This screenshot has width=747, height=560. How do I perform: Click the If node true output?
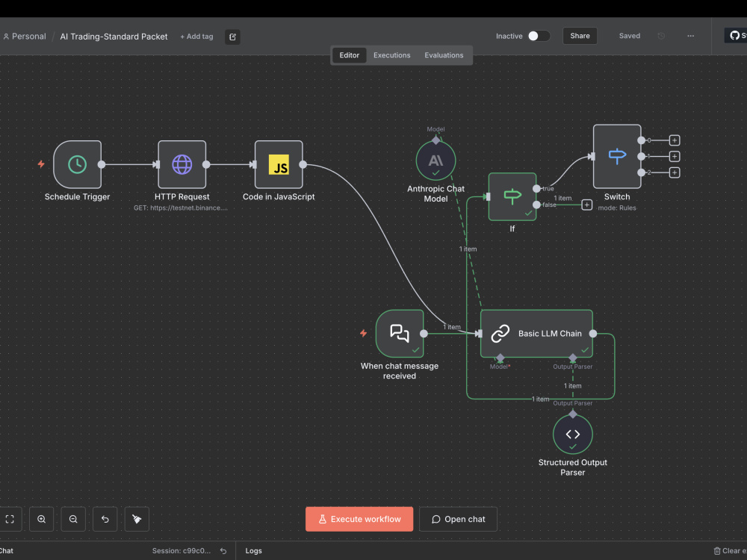(536, 189)
